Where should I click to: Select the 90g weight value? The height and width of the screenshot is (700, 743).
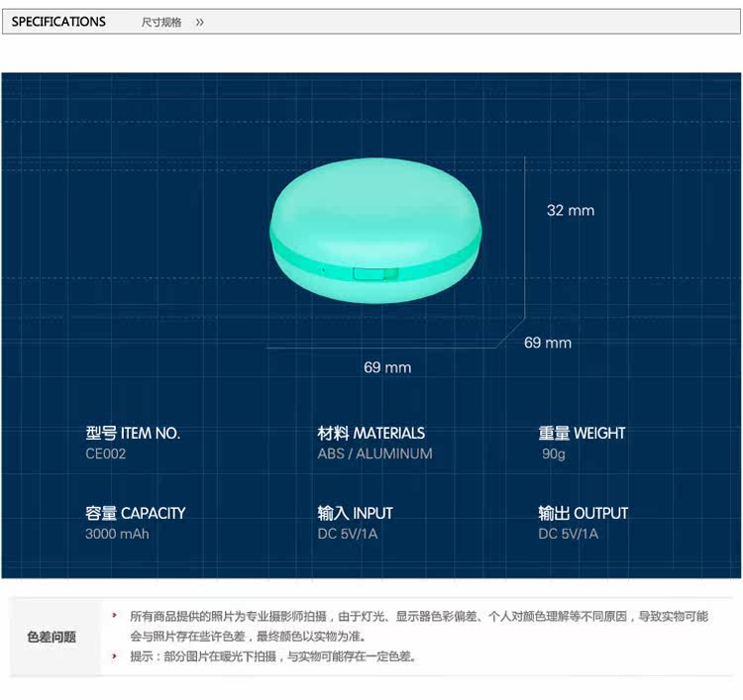[x=554, y=454]
